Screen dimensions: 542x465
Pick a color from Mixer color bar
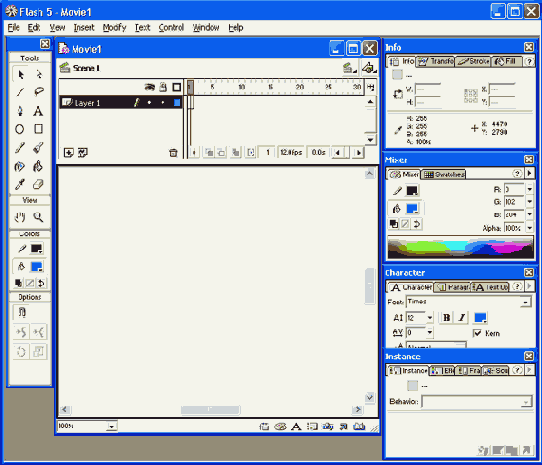point(460,247)
